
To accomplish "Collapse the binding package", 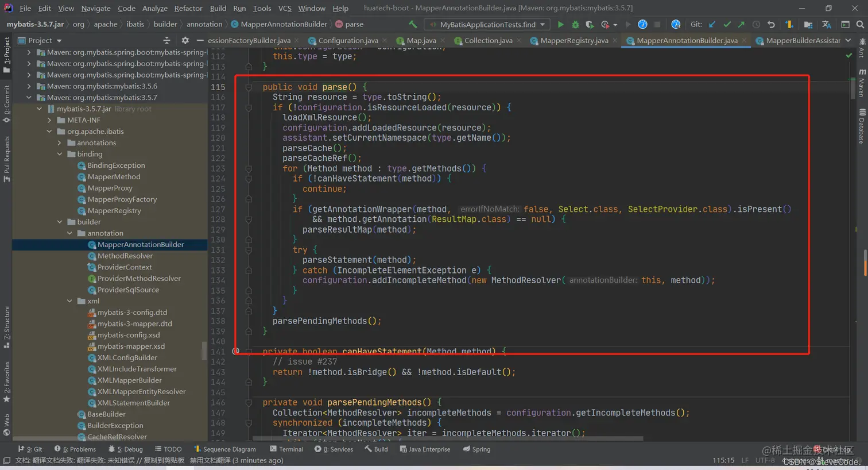I will coord(60,154).
